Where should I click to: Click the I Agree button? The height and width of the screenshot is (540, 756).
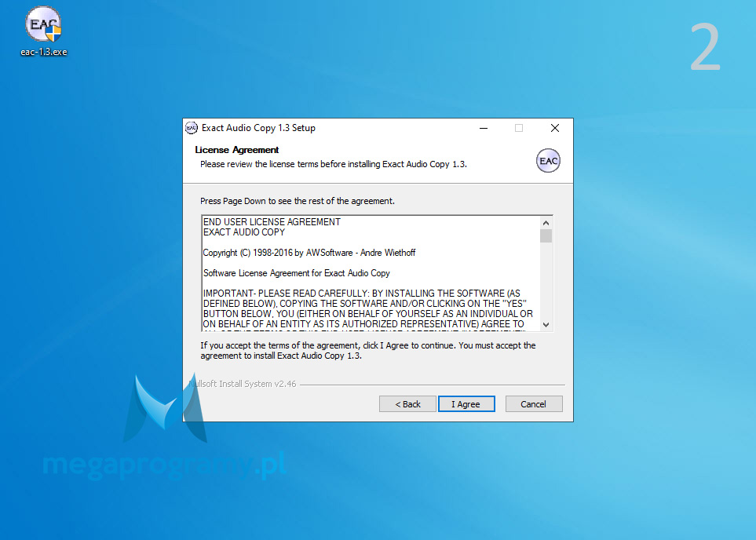[x=466, y=404]
